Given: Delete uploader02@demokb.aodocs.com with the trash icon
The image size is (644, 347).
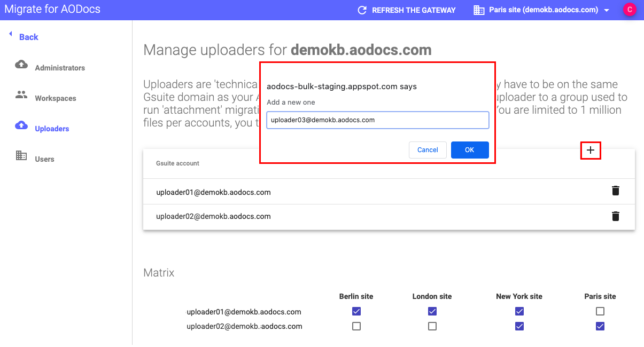Looking at the screenshot, I should click(615, 216).
